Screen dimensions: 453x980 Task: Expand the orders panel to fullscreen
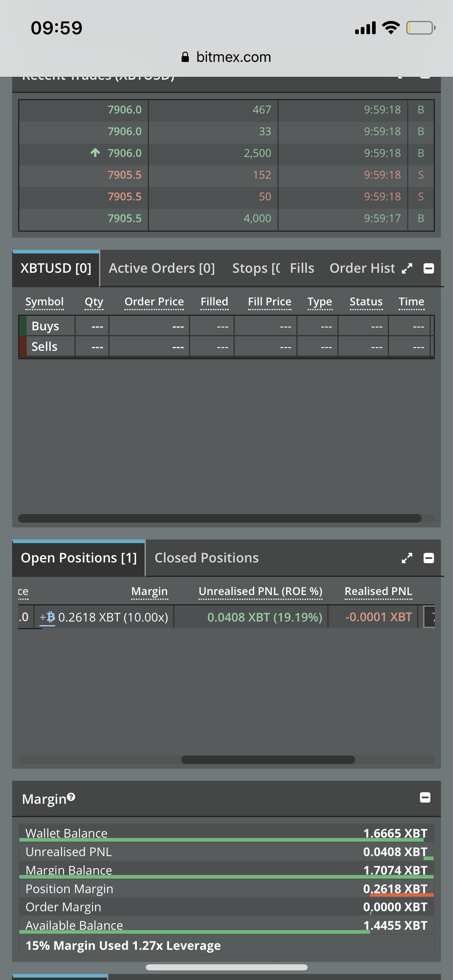point(407,268)
